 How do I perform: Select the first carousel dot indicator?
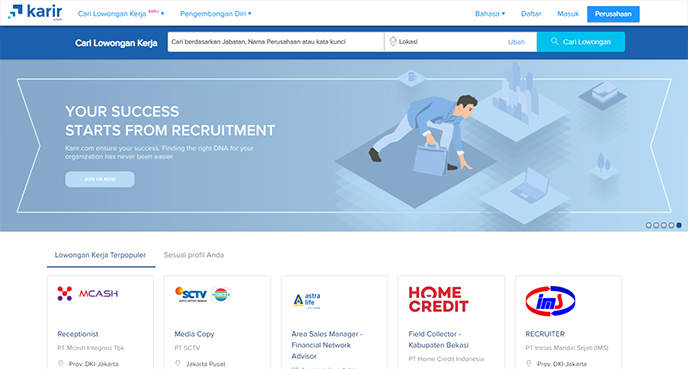(649, 225)
